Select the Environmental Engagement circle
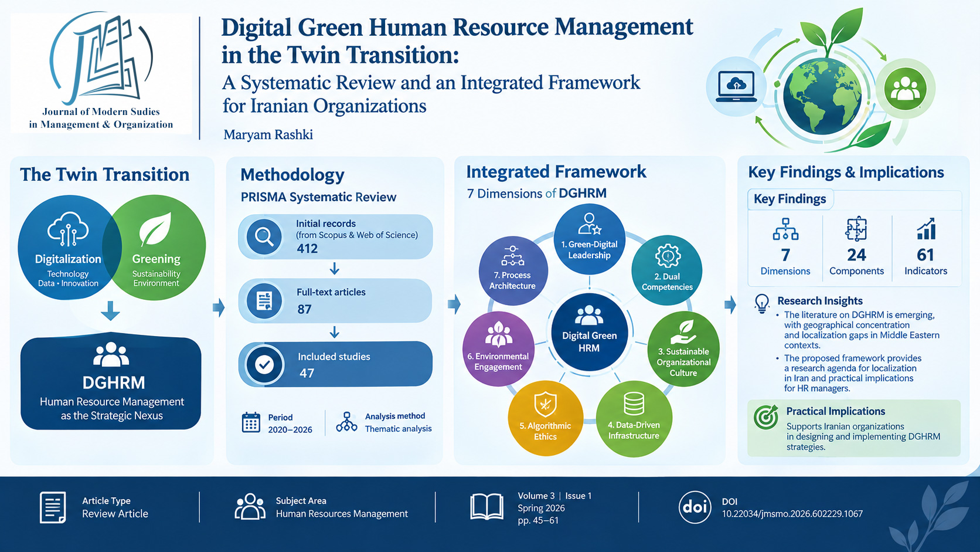The width and height of the screenshot is (980, 552). click(x=498, y=349)
